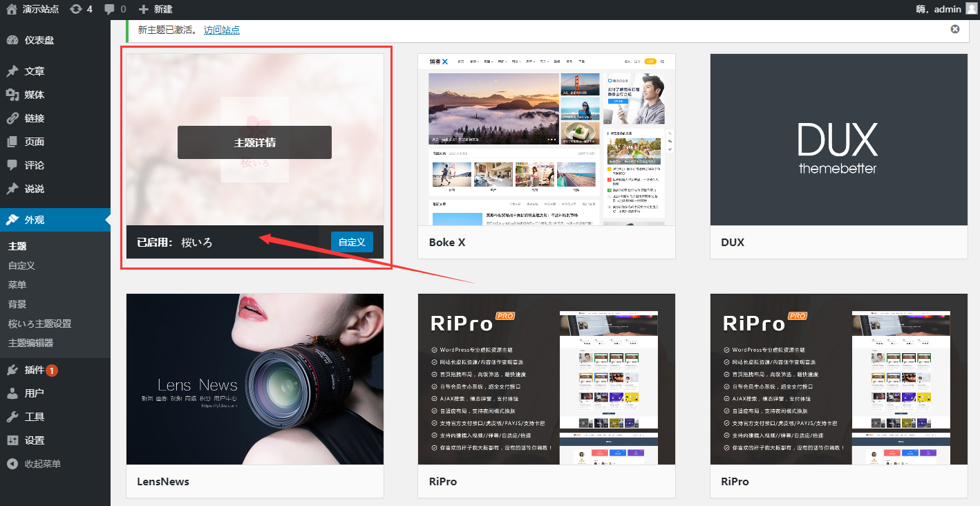Click the 访问站点 link
Viewport: 980px width, 506px height.
click(x=222, y=30)
